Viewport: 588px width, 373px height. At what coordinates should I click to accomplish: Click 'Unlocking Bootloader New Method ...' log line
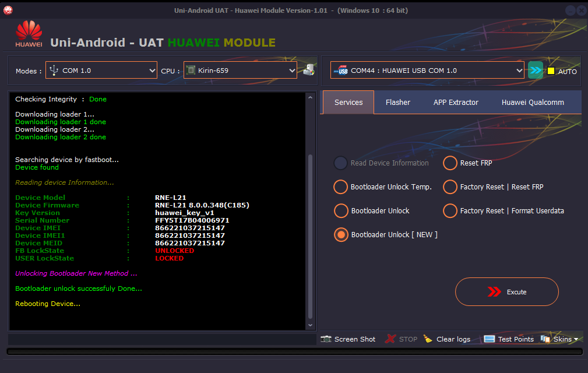(x=76, y=273)
